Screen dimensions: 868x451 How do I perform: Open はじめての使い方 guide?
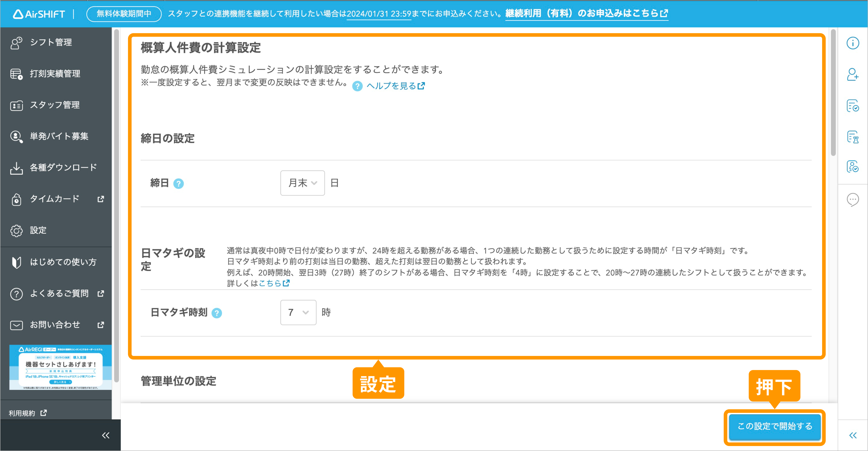(x=63, y=262)
